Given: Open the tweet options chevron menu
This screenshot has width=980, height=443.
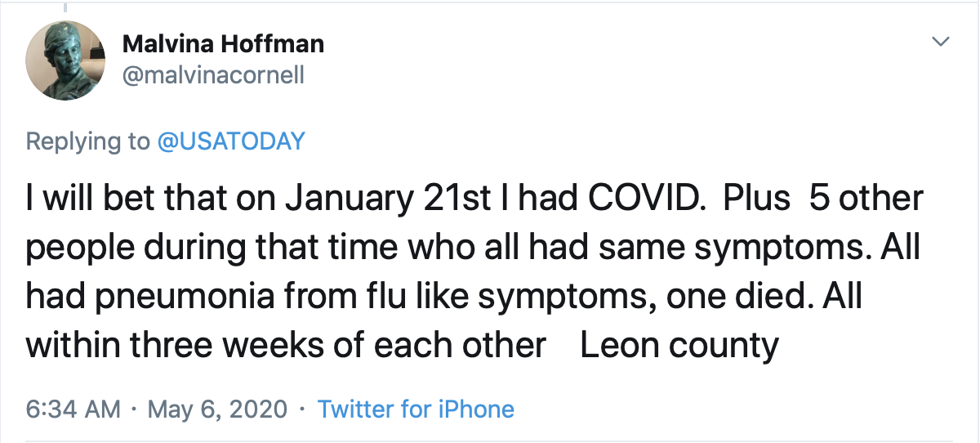Looking at the screenshot, I should 942,41.
